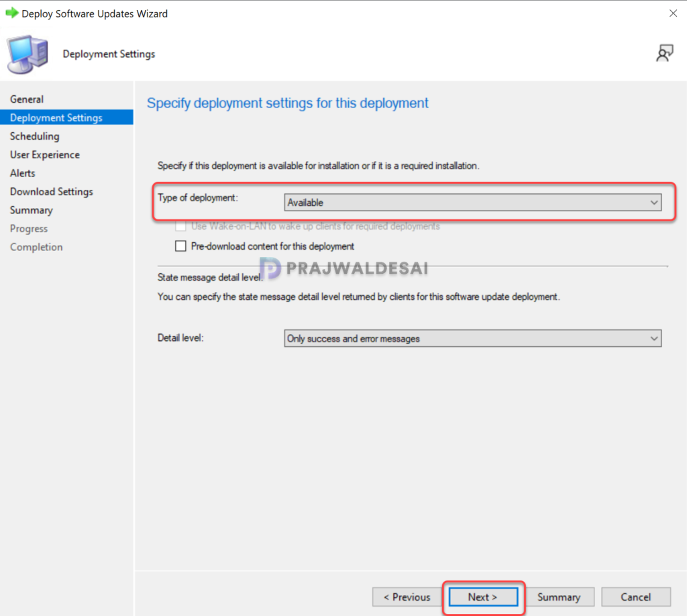Go to the General wizard page

[x=27, y=99]
